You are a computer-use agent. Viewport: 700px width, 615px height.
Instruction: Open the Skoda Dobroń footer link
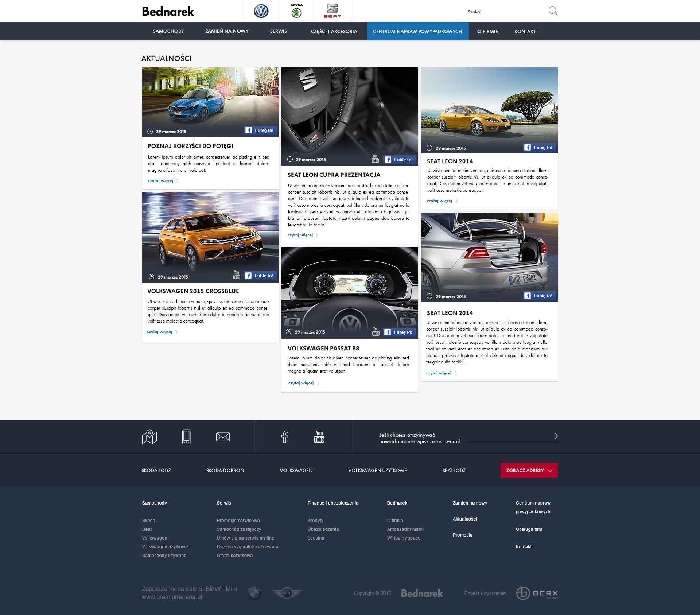pyautogui.click(x=225, y=471)
